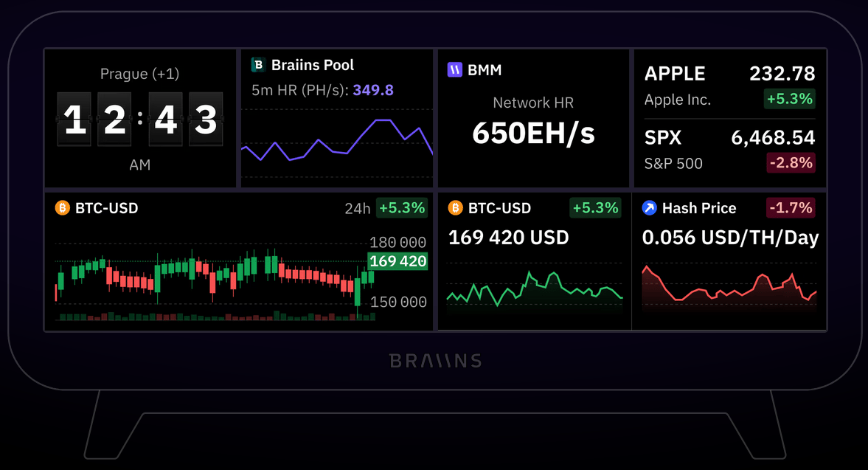Click the 5m HR (PH/s) label

pyautogui.click(x=300, y=90)
